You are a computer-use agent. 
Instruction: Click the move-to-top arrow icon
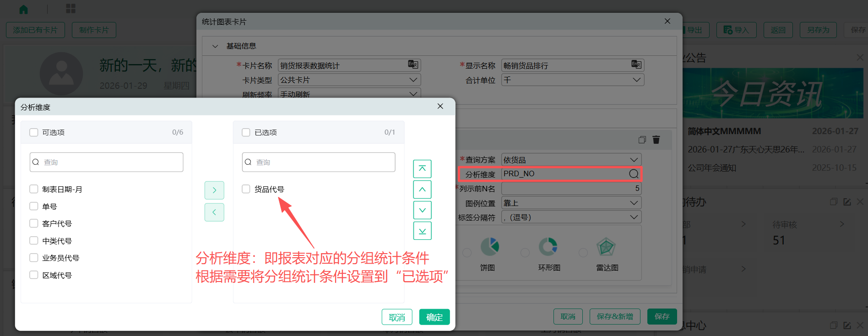422,169
